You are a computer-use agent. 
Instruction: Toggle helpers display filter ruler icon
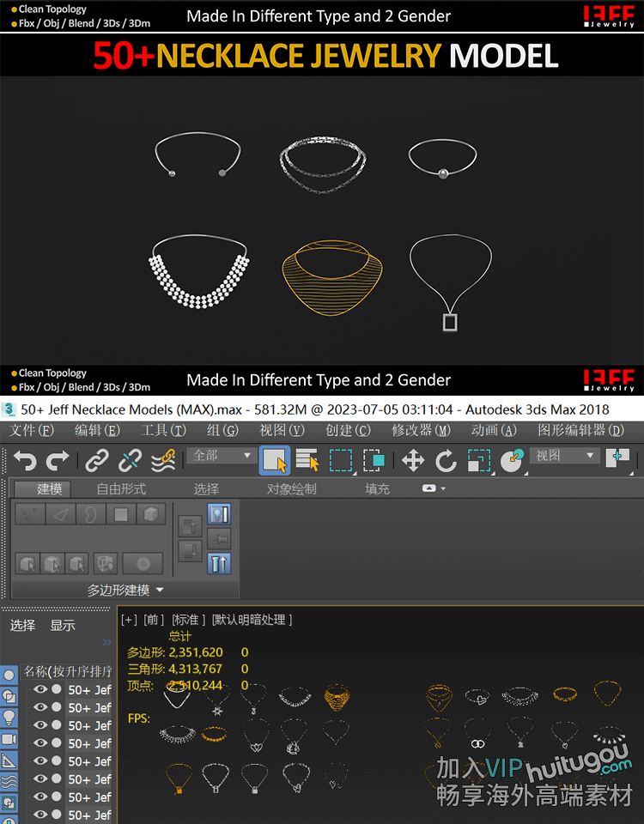(9, 760)
